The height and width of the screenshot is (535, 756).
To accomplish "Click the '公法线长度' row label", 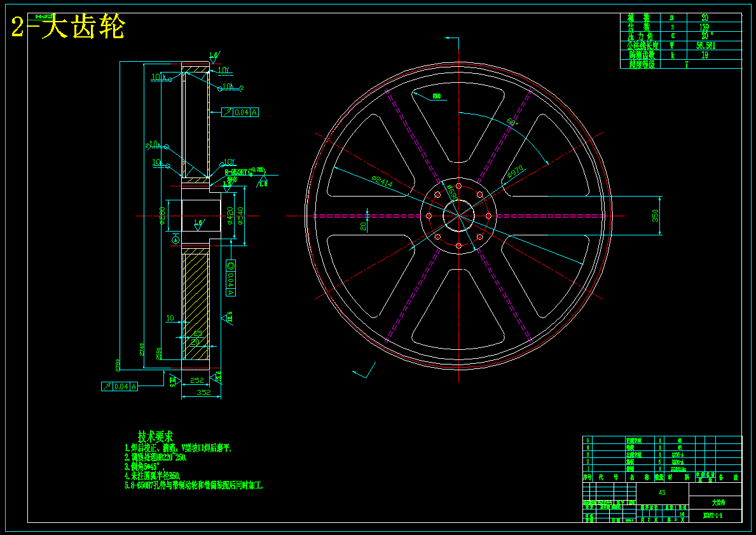I will pos(643,46).
